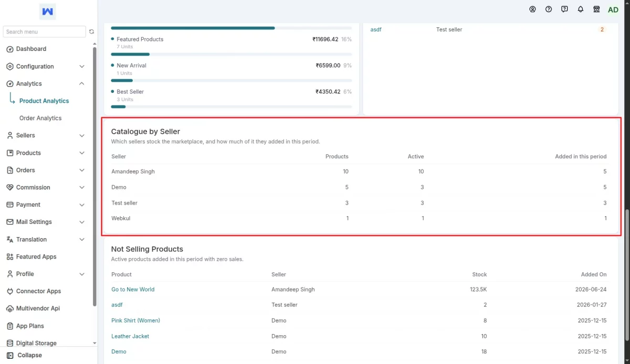This screenshot has height=364, width=630.
Task: Click the ₹11696.42 Featured Products amount
Action: [325, 39]
